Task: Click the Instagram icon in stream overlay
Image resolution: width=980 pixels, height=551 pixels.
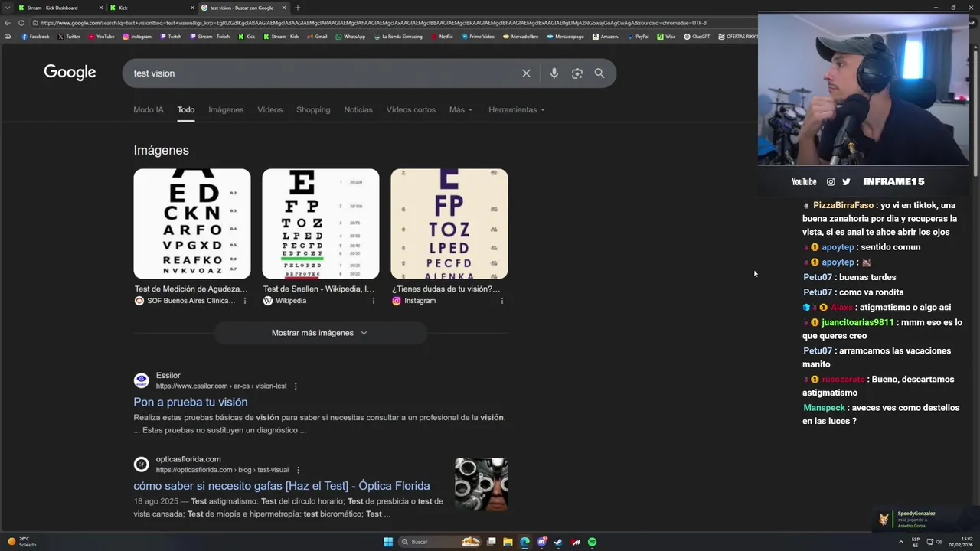Action: [x=831, y=181]
